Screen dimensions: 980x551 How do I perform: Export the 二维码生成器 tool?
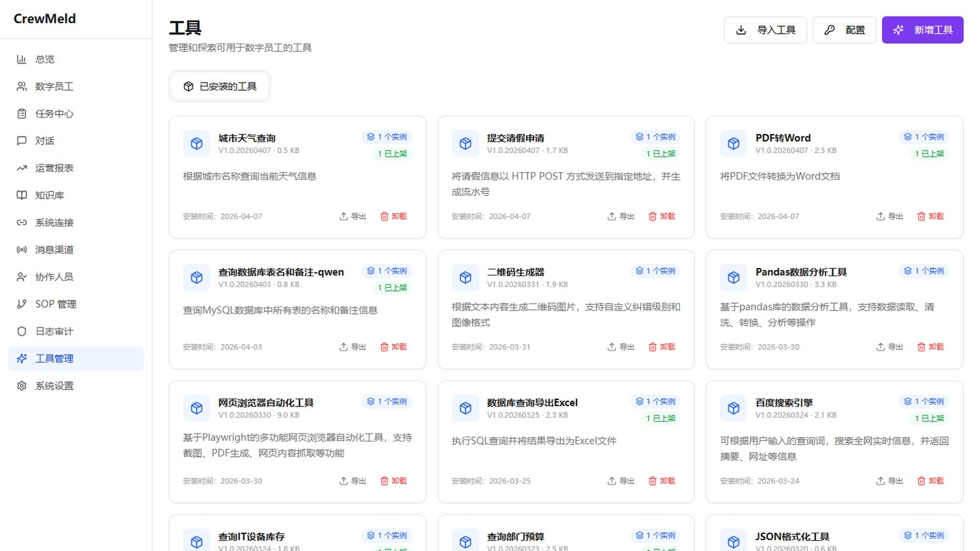tap(621, 347)
